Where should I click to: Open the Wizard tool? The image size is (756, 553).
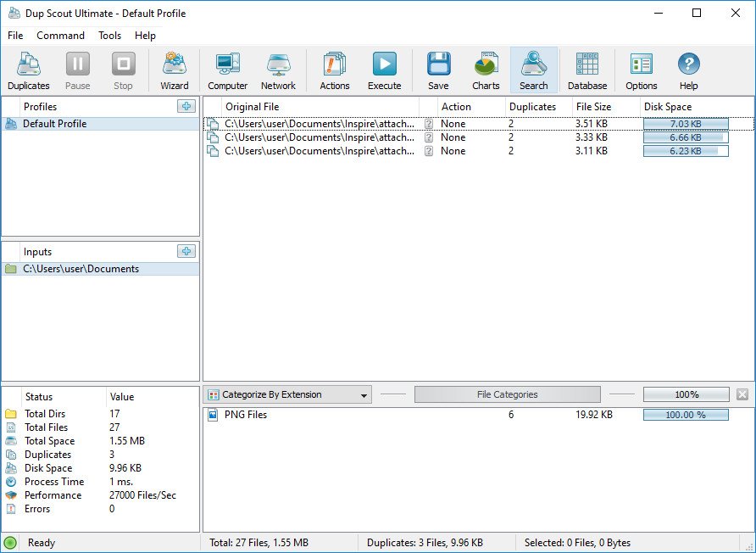click(174, 70)
